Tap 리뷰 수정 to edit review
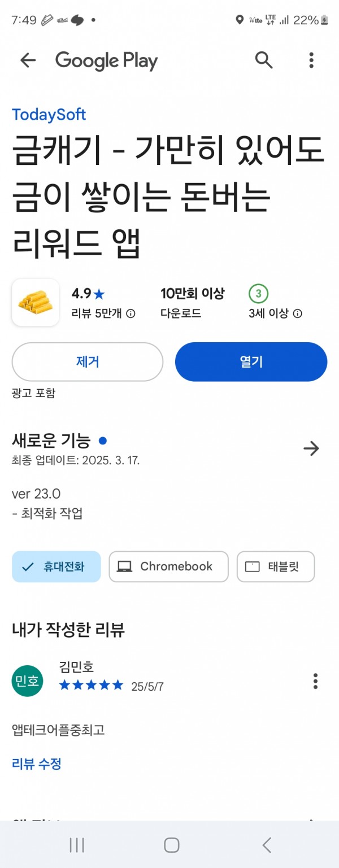This screenshot has width=339, height=868. [37, 764]
